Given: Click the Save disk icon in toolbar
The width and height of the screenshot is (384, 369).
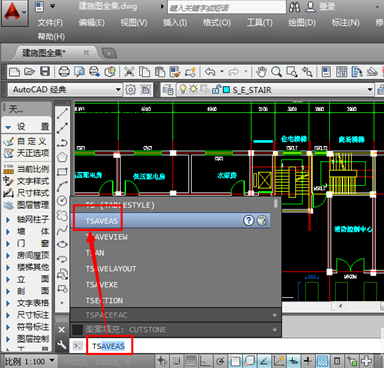Looking at the screenshot, I should pyautogui.click(x=45, y=71).
